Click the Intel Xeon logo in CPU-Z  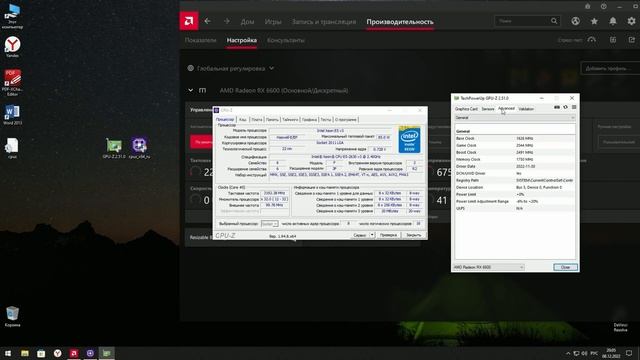click(x=409, y=140)
